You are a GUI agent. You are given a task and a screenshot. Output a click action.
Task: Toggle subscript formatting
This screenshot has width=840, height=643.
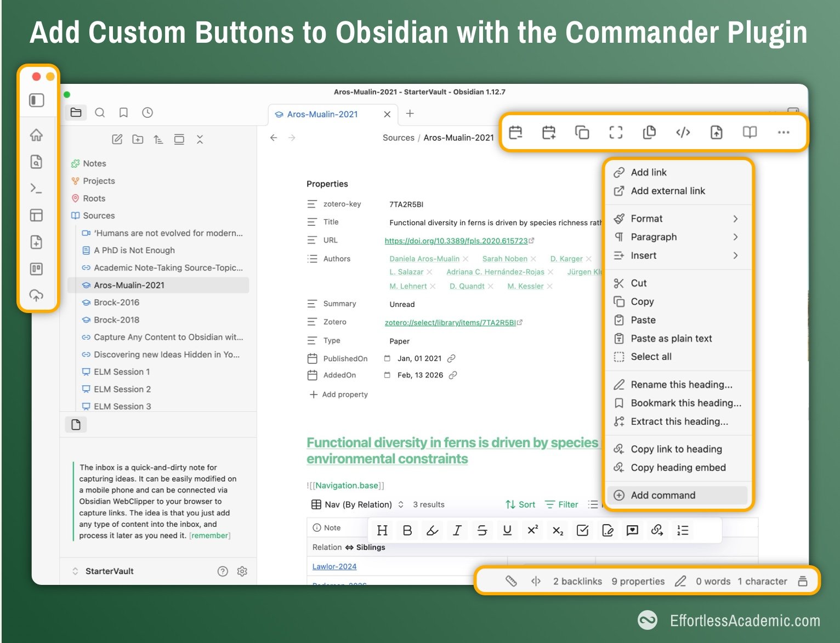558,530
